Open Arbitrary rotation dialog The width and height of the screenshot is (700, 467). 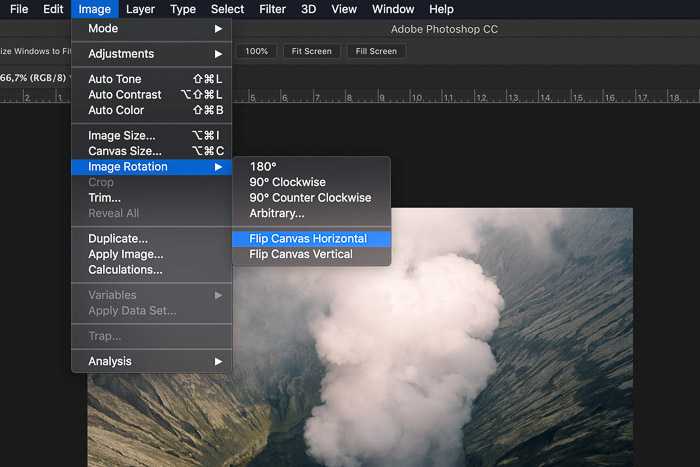click(277, 213)
